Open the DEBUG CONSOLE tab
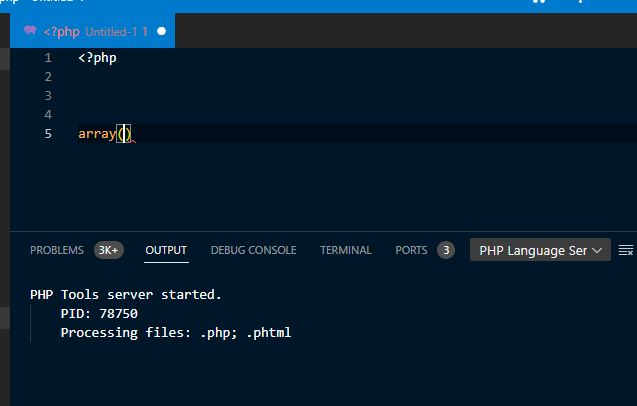 (253, 250)
